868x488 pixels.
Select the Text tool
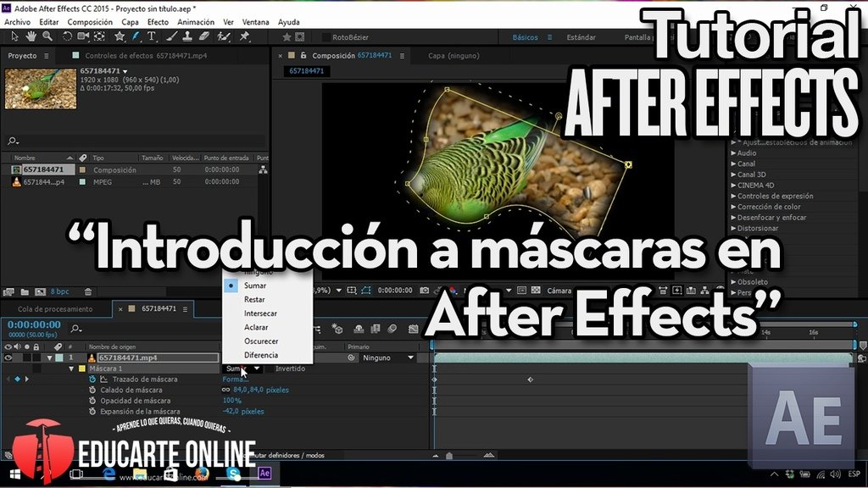[x=153, y=36]
